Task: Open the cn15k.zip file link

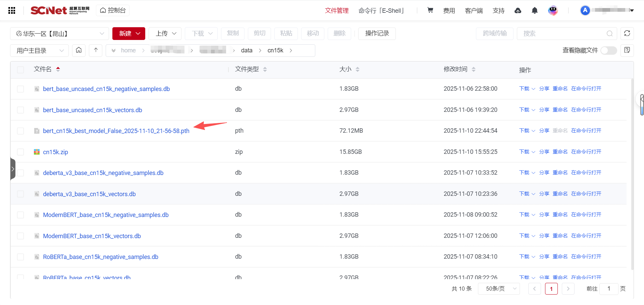Action: [x=55, y=152]
